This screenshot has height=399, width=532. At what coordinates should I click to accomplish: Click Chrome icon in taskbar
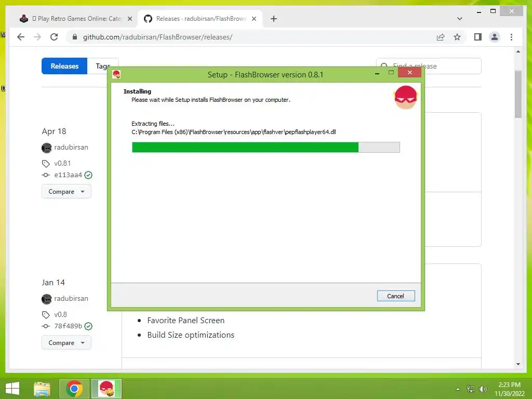[x=74, y=389]
